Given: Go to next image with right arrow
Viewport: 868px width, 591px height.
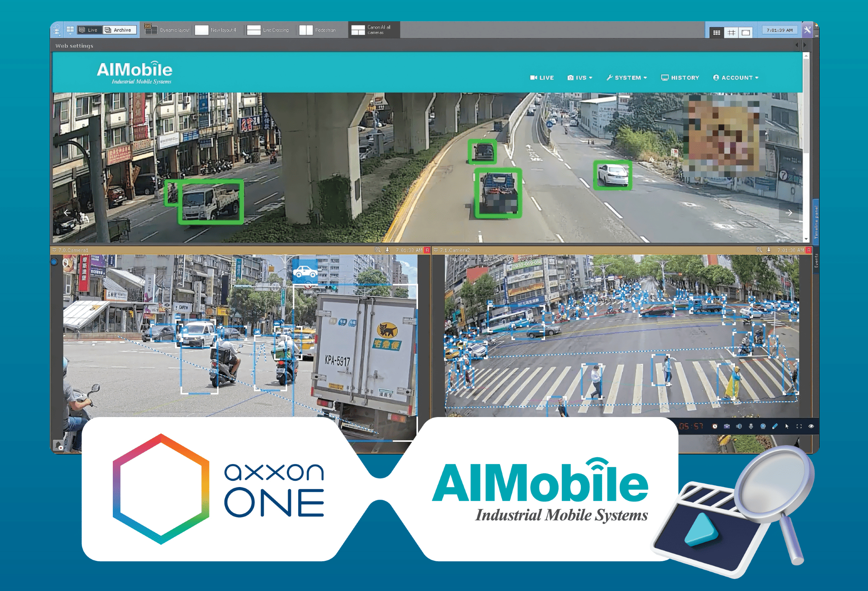Looking at the screenshot, I should [x=789, y=213].
